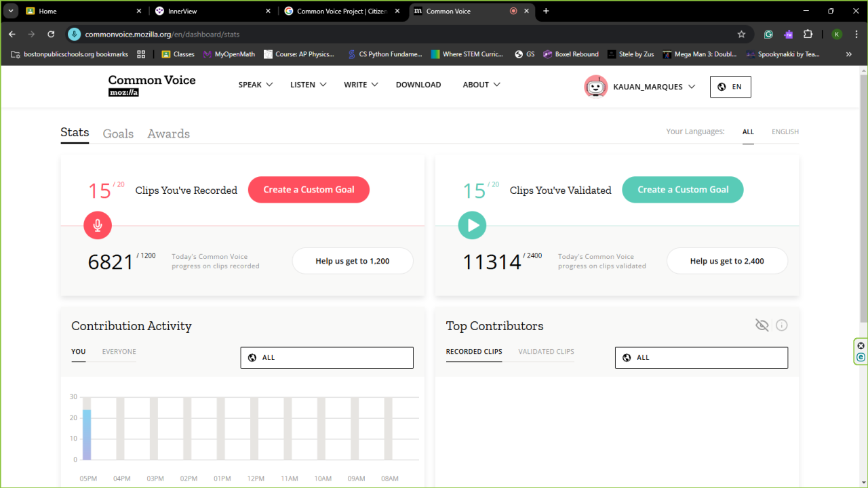Image resolution: width=868 pixels, height=488 pixels.
Task: Show RECORDED CLIPS contributors
Action: (x=474, y=352)
